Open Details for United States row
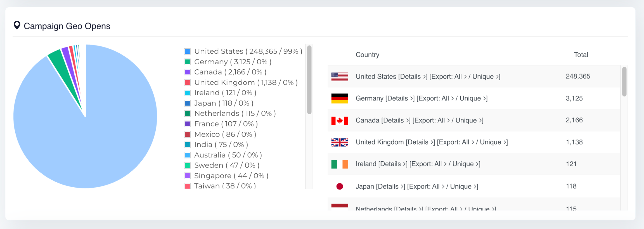The height and width of the screenshot is (229, 644). pos(413,77)
